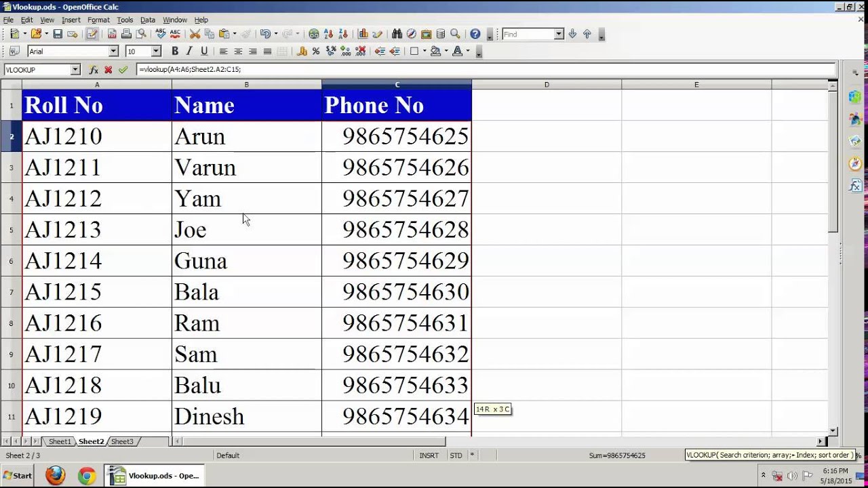Center text horizontally icon
The image size is (868, 488).
[238, 51]
